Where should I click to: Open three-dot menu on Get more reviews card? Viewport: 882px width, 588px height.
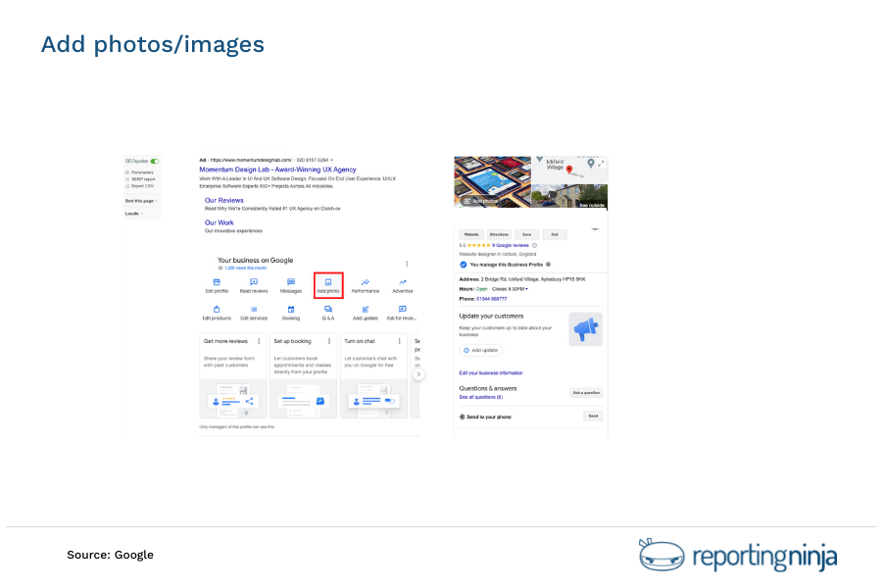pos(259,341)
